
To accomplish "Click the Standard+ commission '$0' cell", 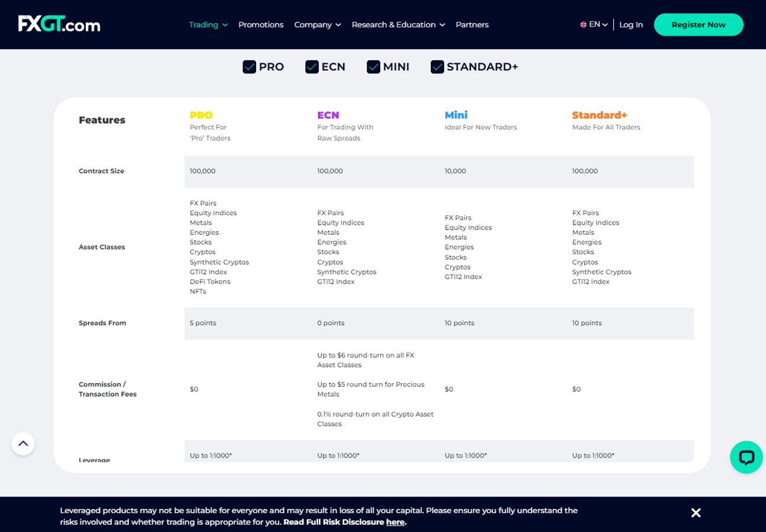I will point(576,389).
